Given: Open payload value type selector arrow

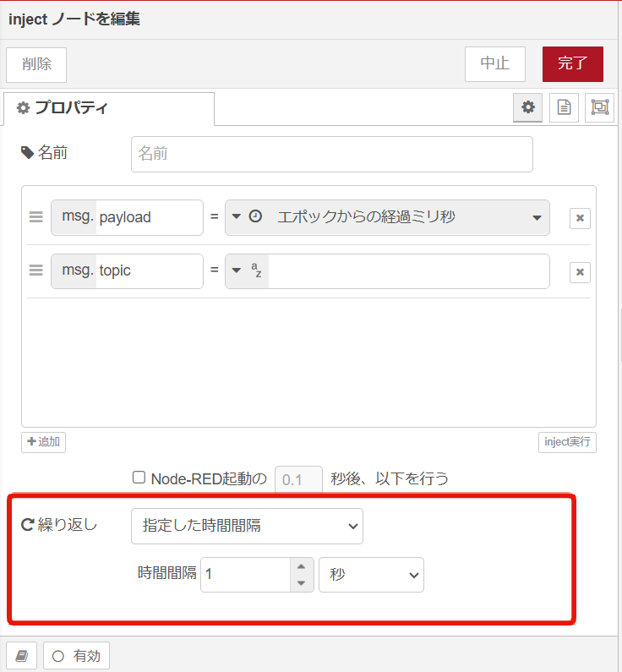Looking at the screenshot, I should click(236, 216).
